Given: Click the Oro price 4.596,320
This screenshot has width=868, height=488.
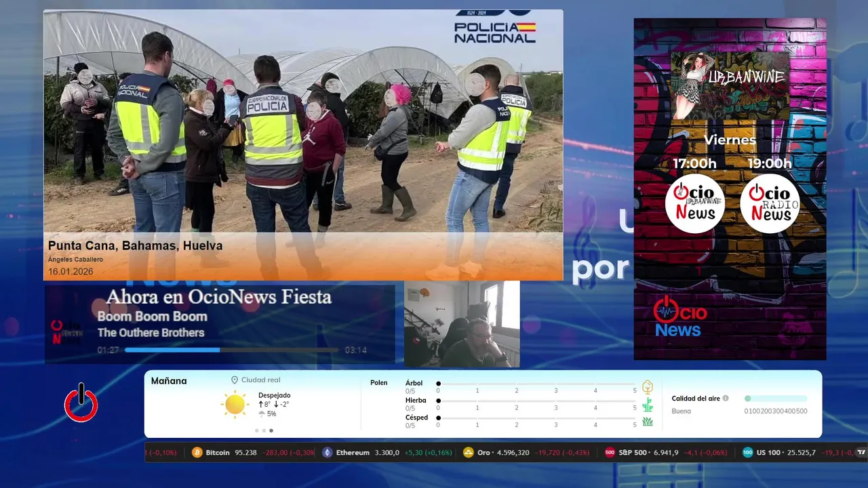Looking at the screenshot, I should [x=513, y=453].
